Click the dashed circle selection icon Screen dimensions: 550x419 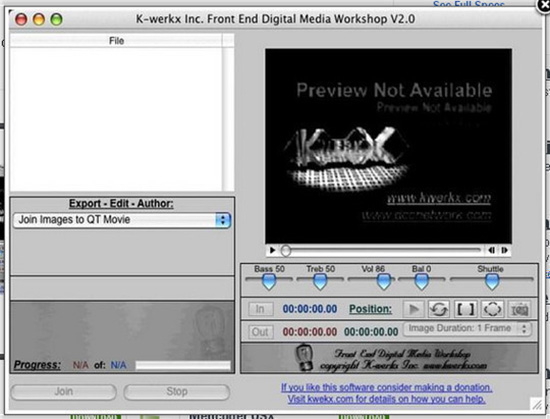tap(492, 309)
